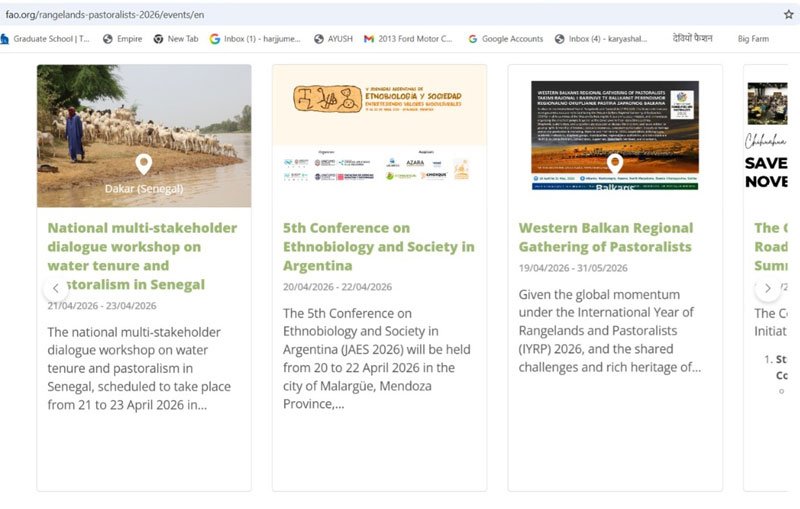Screen dimensions: 800x509
Task: Show next events with right carousel arrow
Action: click(x=767, y=289)
